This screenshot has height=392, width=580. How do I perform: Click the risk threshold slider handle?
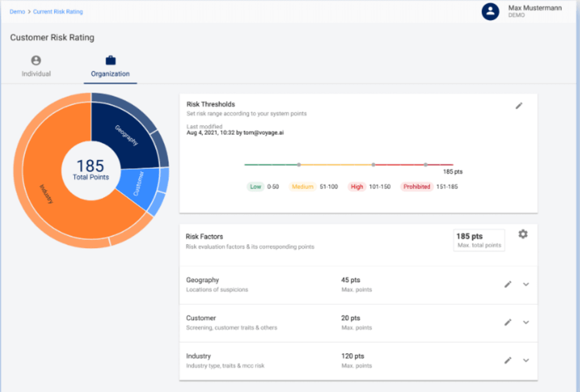point(299,165)
